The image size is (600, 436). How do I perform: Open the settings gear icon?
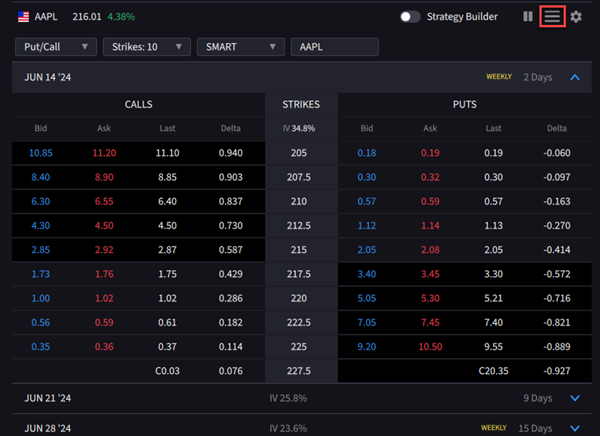pos(576,16)
